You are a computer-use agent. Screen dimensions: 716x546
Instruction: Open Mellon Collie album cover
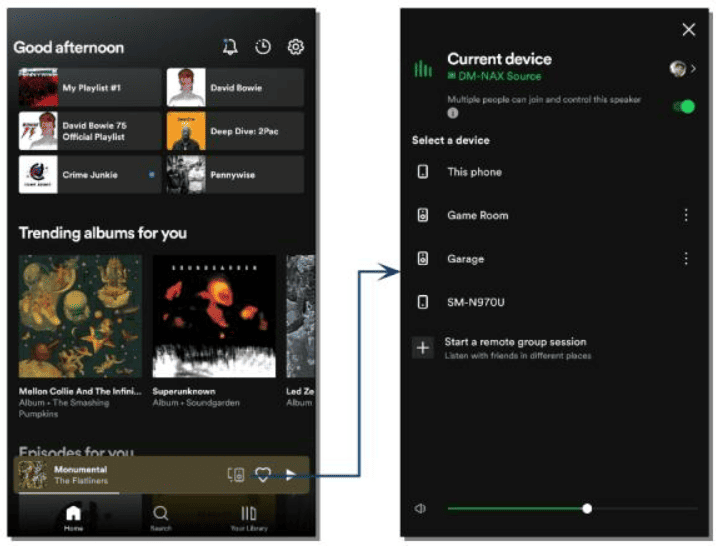[x=80, y=316]
